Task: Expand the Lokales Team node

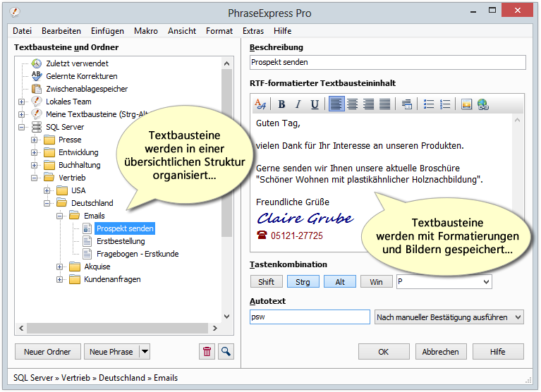Action: click(21, 102)
